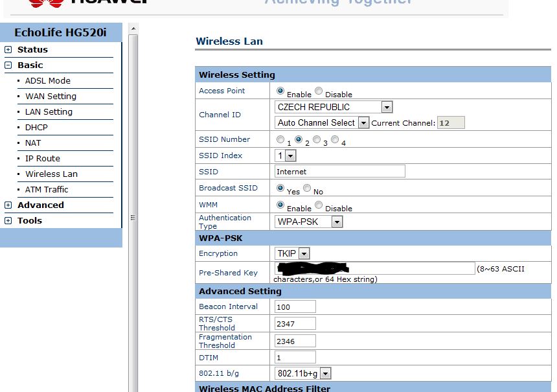Open the TKIP Encryption dropdown
Viewport: 557px width, 392px height.
(x=292, y=253)
